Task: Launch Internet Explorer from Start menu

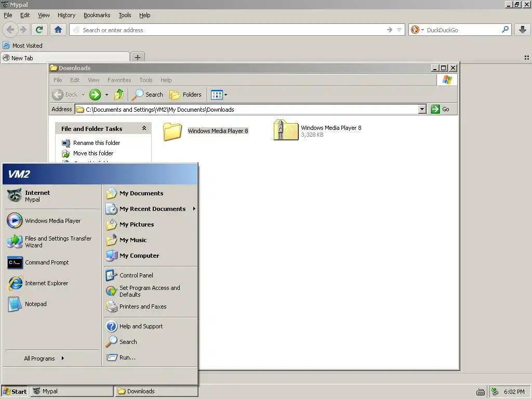Action: (x=52, y=283)
